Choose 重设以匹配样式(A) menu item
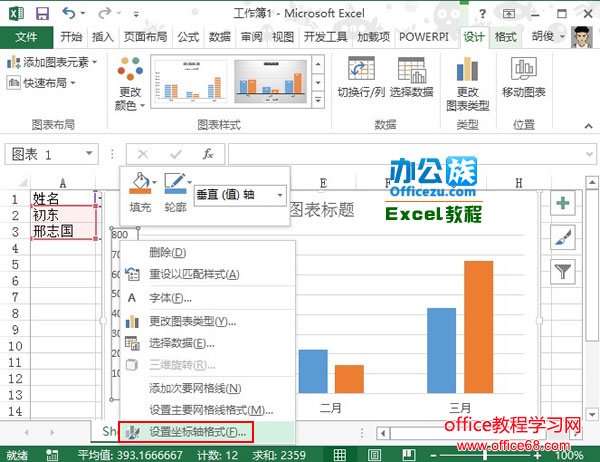 [x=207, y=274]
